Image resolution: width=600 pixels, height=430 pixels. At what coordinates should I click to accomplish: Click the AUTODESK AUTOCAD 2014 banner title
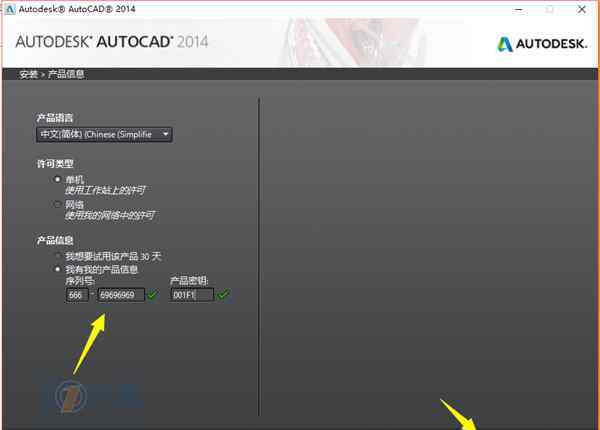click(x=111, y=42)
